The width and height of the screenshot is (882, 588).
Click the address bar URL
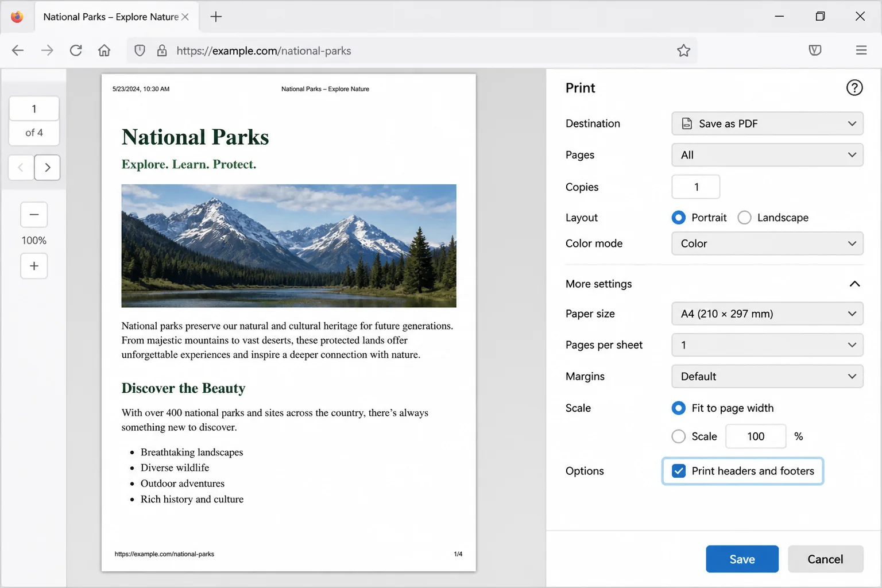point(264,51)
